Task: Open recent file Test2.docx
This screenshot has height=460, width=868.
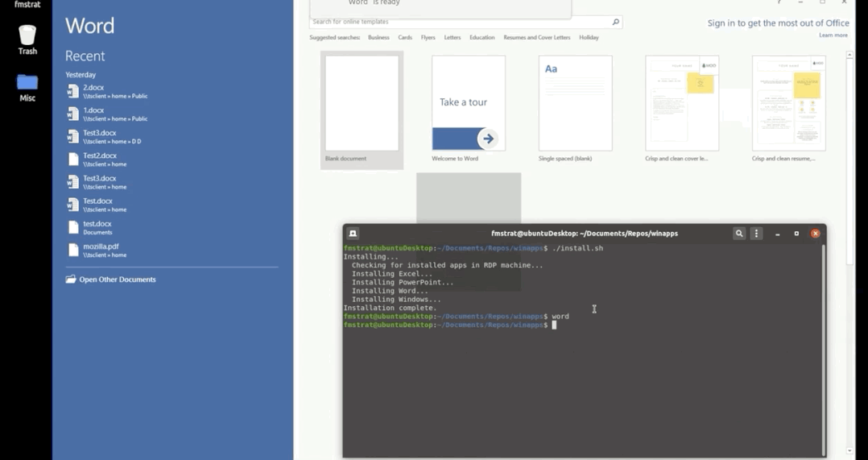Action: coord(172,160)
